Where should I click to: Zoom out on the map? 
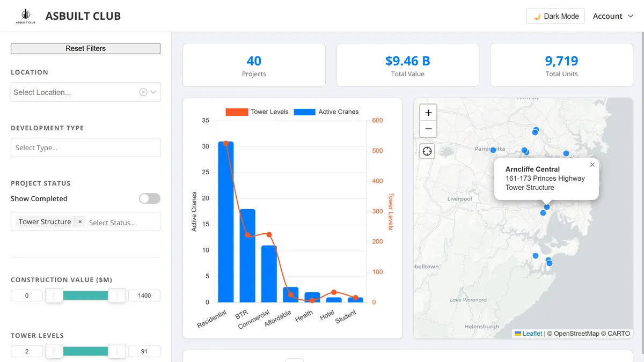point(428,129)
